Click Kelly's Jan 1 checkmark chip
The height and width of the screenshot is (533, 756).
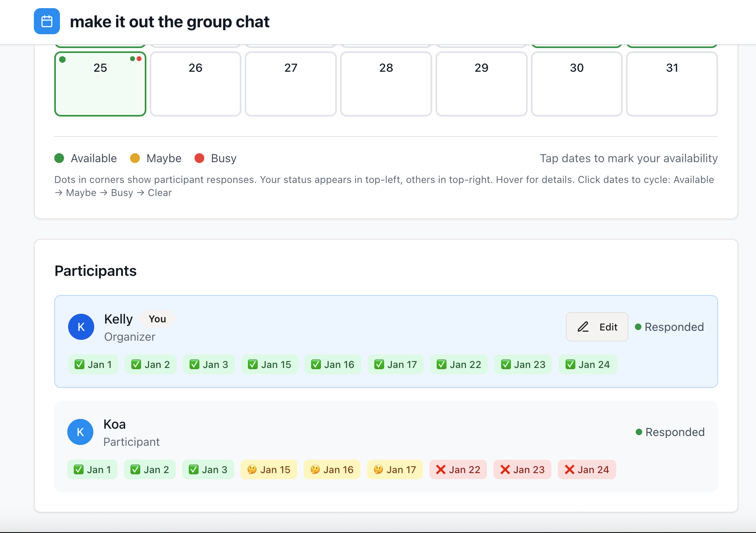point(93,365)
